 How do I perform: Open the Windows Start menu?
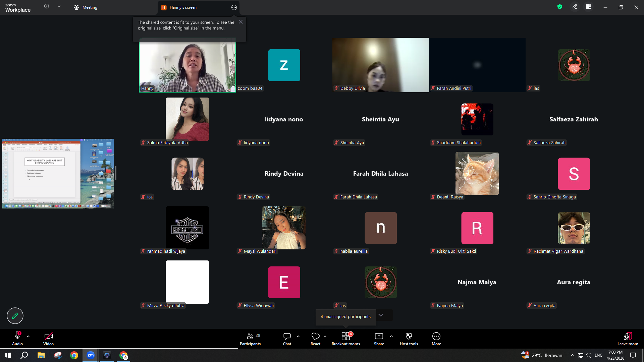[8, 355]
